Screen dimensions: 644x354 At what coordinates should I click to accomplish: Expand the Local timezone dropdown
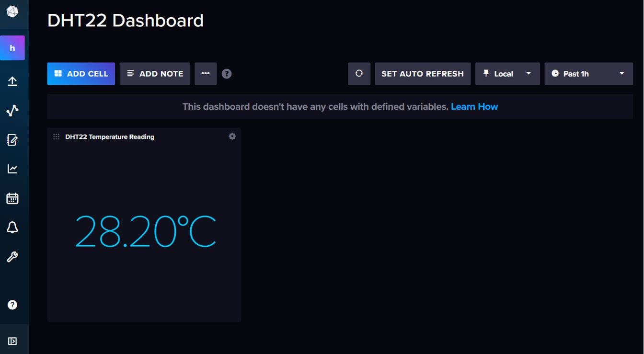(507, 74)
